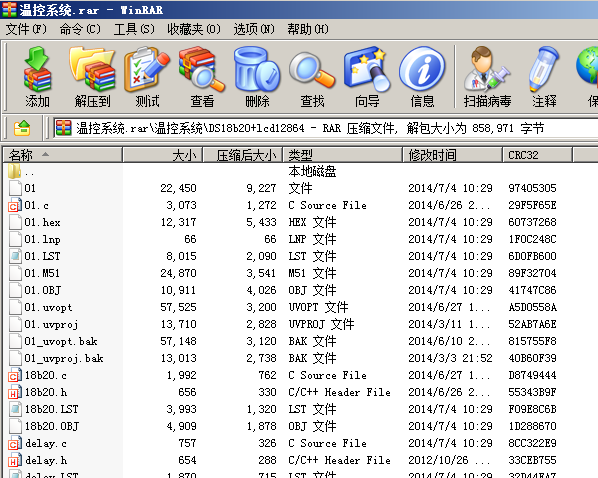
Task: Select the parent folder '..' icon
Action: (x=14, y=171)
